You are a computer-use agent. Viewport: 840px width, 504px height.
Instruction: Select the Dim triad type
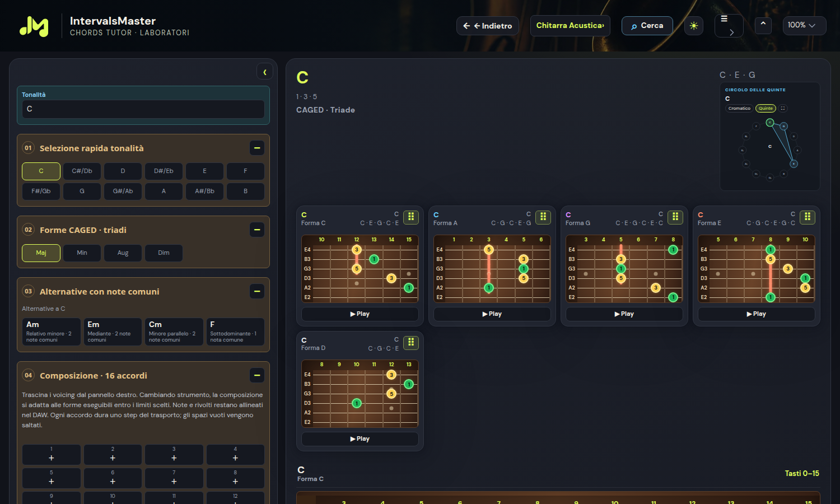click(164, 253)
